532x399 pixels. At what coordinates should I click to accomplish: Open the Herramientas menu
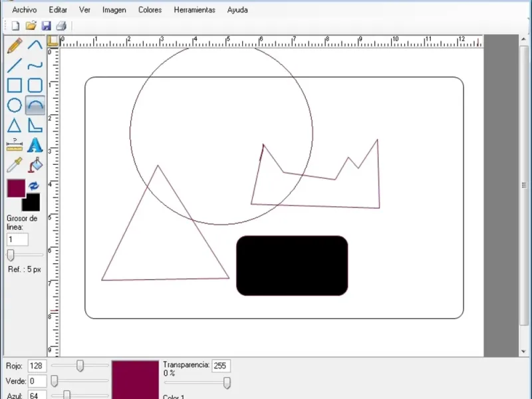coord(195,10)
